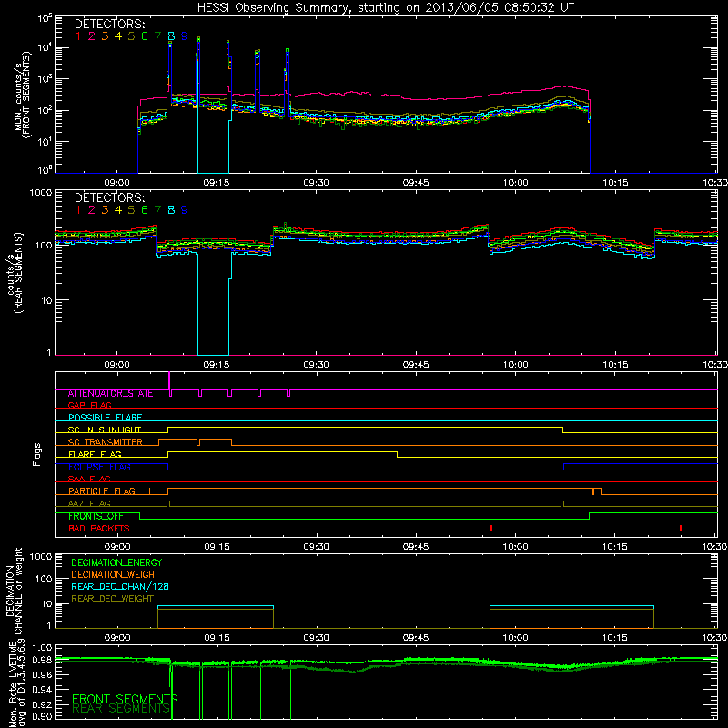Click the SC_TRANSMITTER flag label

coord(105,442)
